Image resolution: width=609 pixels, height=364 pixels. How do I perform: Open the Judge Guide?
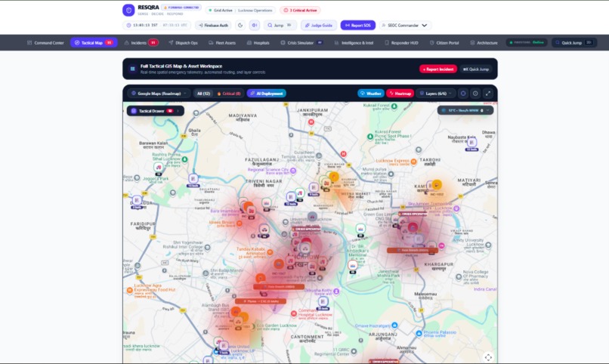(x=319, y=25)
